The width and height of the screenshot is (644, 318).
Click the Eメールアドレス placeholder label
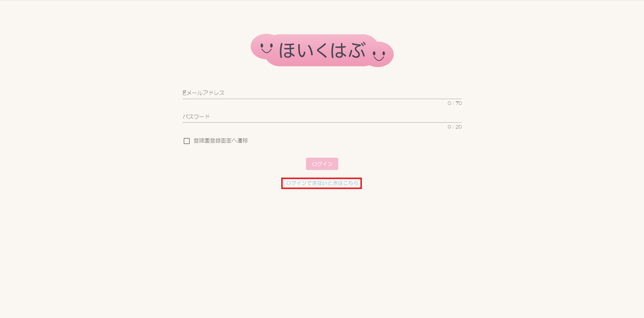203,93
